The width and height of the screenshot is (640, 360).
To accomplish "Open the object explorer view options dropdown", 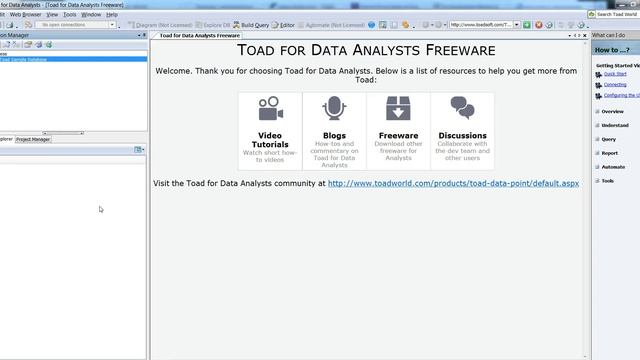I will [139, 150].
